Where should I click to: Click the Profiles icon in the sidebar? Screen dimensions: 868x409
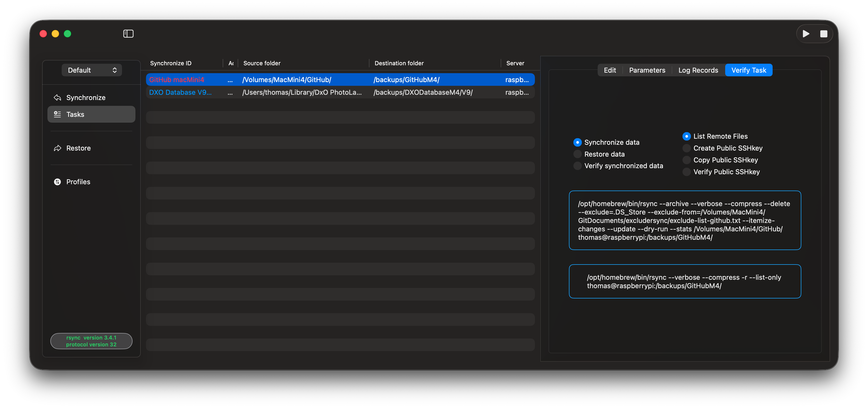point(58,182)
